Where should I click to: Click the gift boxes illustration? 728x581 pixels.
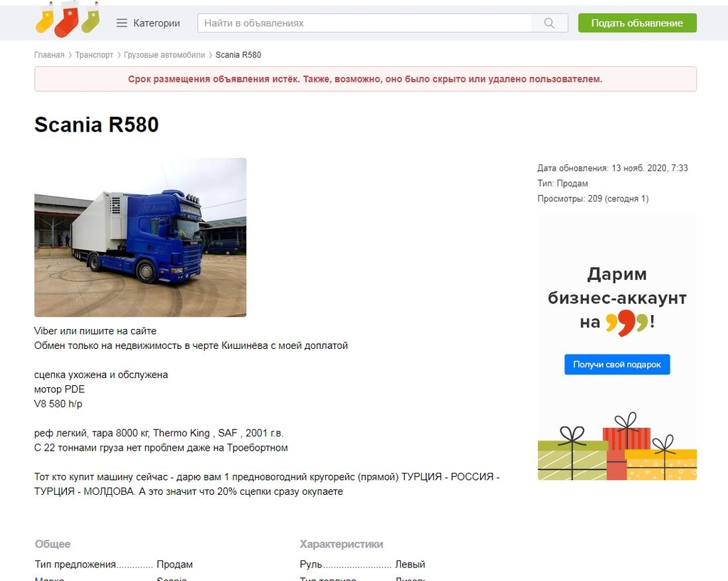(617, 446)
